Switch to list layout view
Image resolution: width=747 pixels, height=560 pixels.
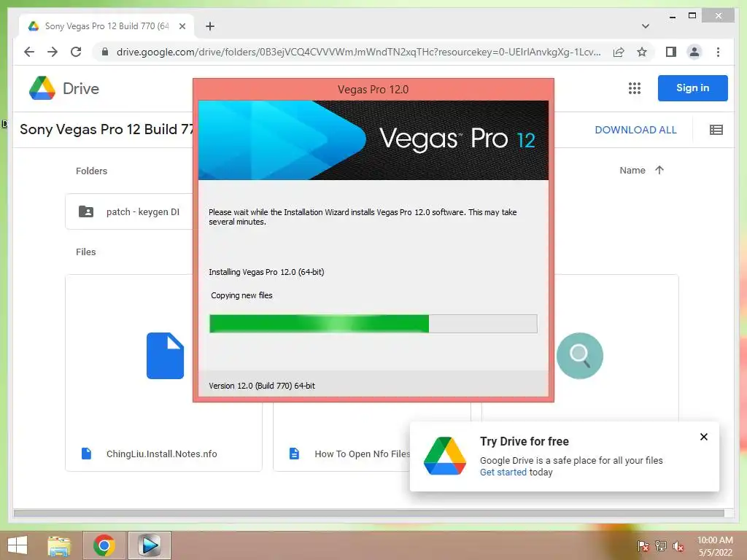tap(716, 130)
